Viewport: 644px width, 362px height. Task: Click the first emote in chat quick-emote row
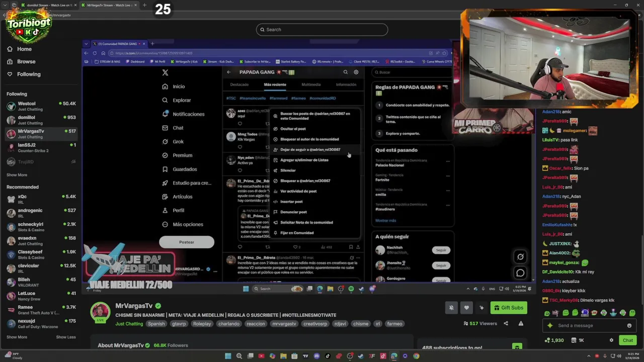[547, 313]
